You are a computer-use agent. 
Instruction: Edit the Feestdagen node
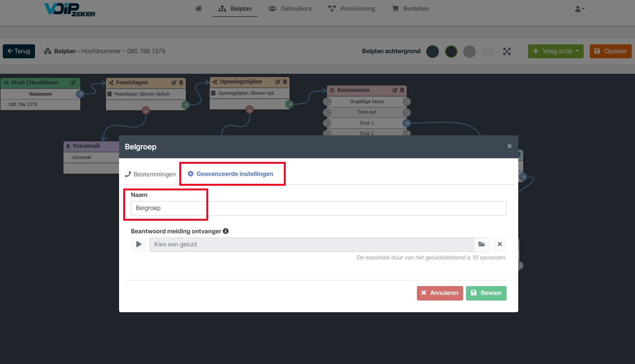(x=174, y=83)
